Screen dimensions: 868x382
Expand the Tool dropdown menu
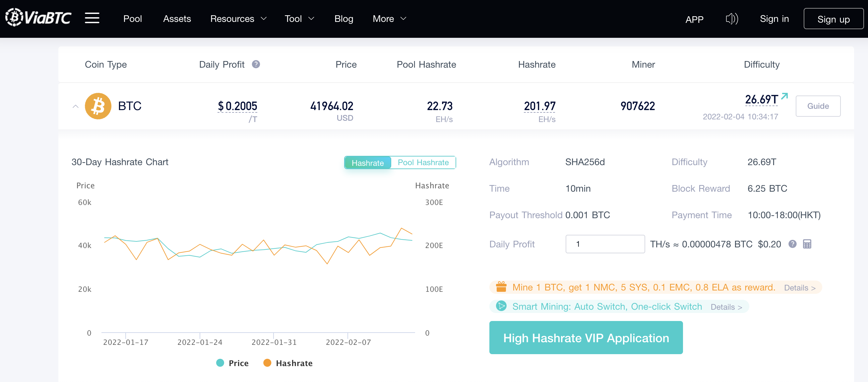[x=299, y=19]
